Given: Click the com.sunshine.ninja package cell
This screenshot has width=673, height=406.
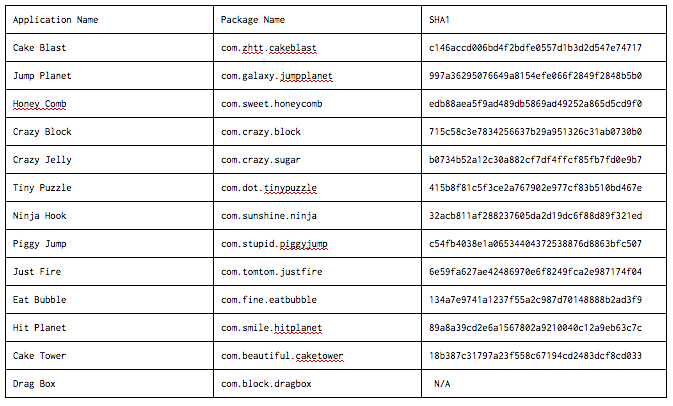Looking at the screenshot, I should point(317,215).
